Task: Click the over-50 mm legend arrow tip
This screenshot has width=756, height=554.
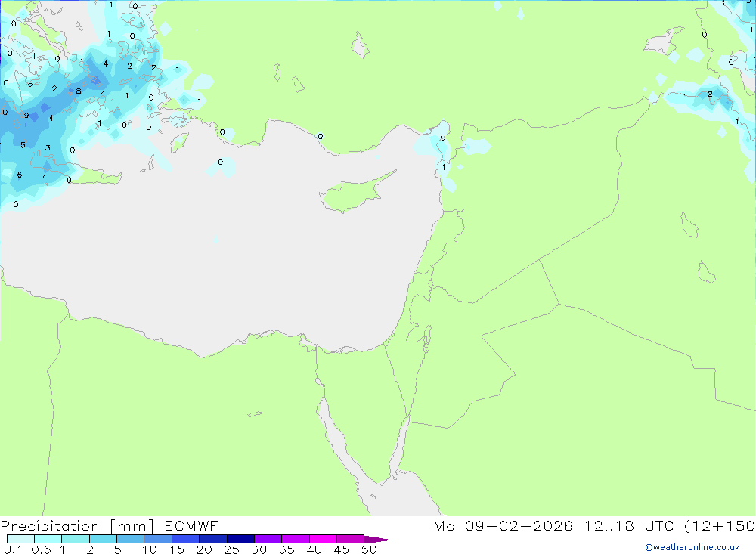Action: [379, 539]
